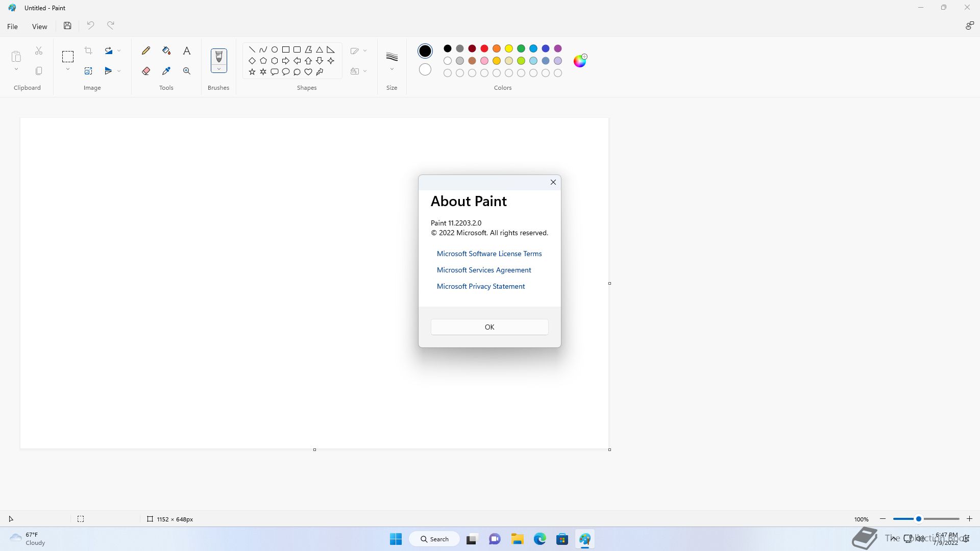The height and width of the screenshot is (551, 980).
Task: Select Color 2 white background circle
Action: pyautogui.click(x=425, y=69)
